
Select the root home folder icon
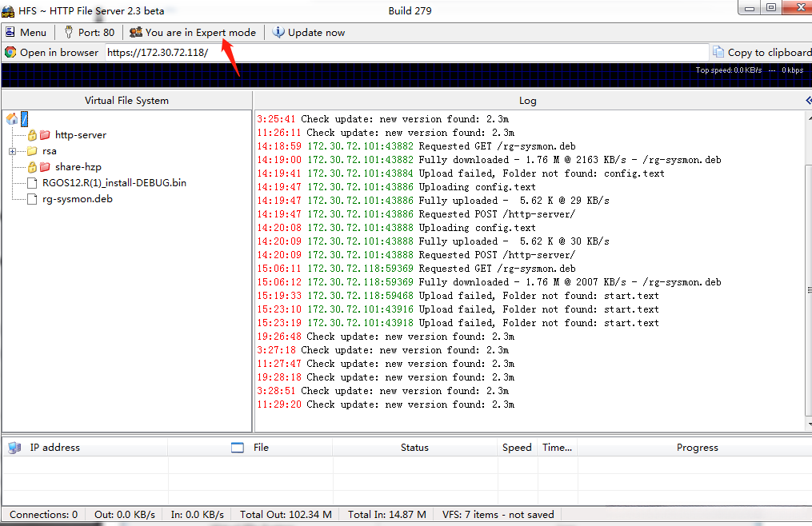coord(12,119)
